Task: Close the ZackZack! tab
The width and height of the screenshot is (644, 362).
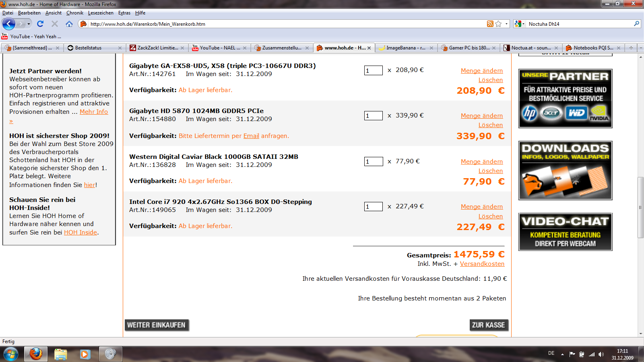Action: [182, 48]
